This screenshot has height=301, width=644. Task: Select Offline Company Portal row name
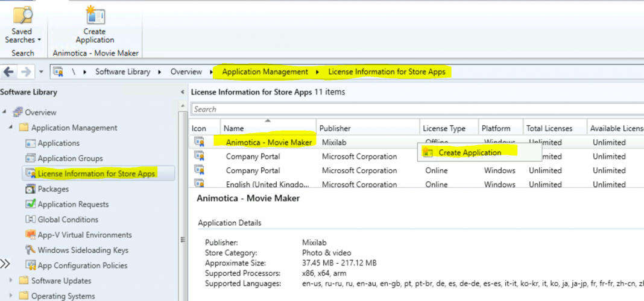[253, 157]
